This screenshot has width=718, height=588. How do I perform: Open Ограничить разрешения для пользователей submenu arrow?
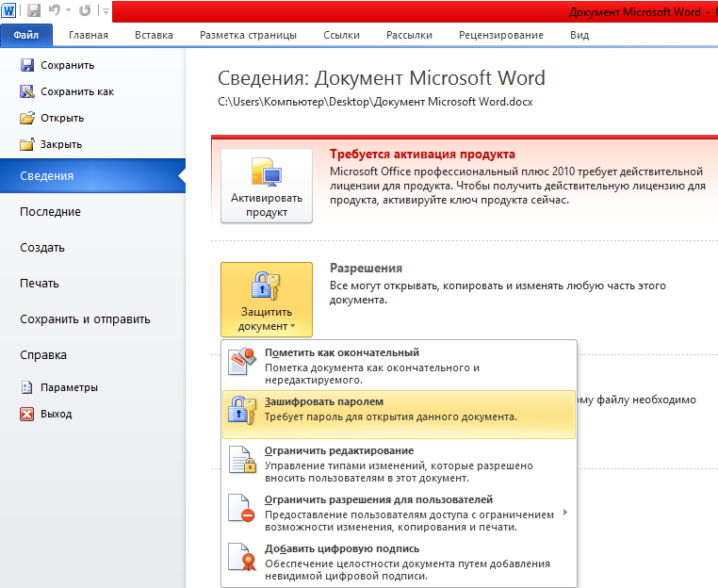click(x=564, y=512)
